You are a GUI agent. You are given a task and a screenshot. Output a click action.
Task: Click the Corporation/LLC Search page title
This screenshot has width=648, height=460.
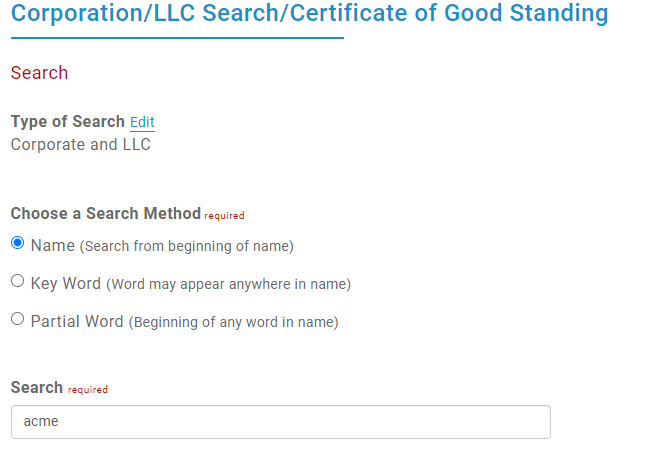coord(309,14)
